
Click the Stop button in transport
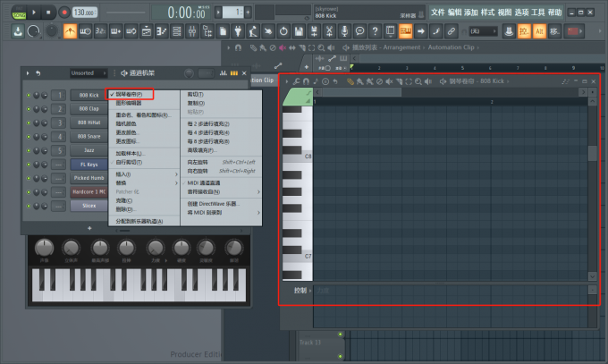(48, 13)
